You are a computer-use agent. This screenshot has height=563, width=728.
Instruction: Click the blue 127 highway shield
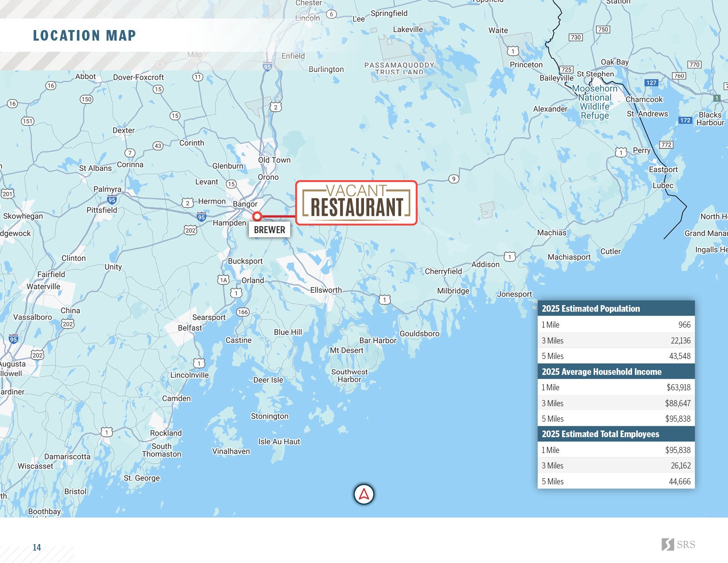click(x=651, y=83)
